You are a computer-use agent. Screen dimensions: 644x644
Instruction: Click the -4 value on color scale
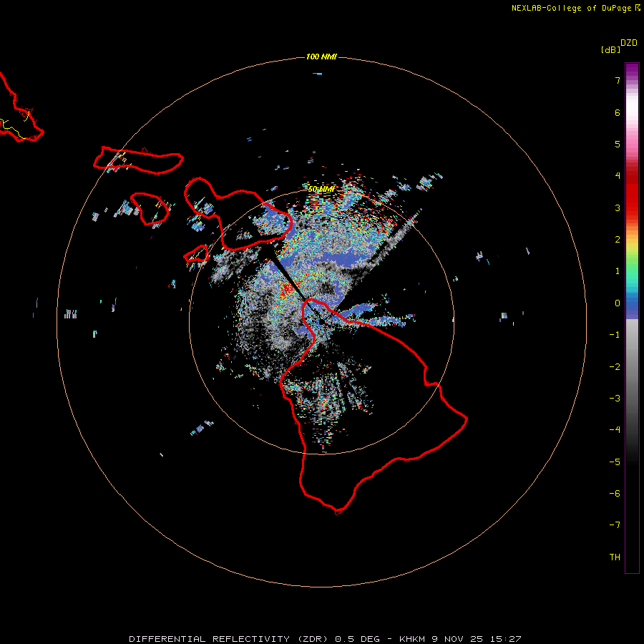tap(615, 430)
